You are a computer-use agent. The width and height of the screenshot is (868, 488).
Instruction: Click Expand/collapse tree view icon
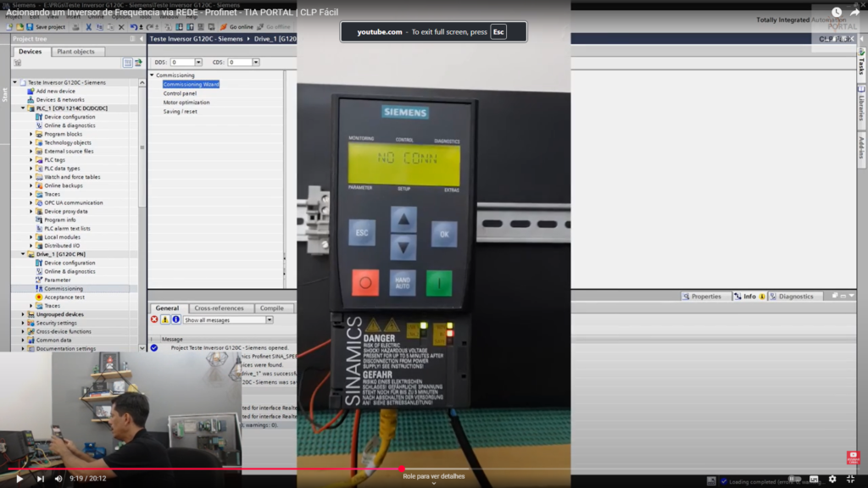click(x=128, y=63)
